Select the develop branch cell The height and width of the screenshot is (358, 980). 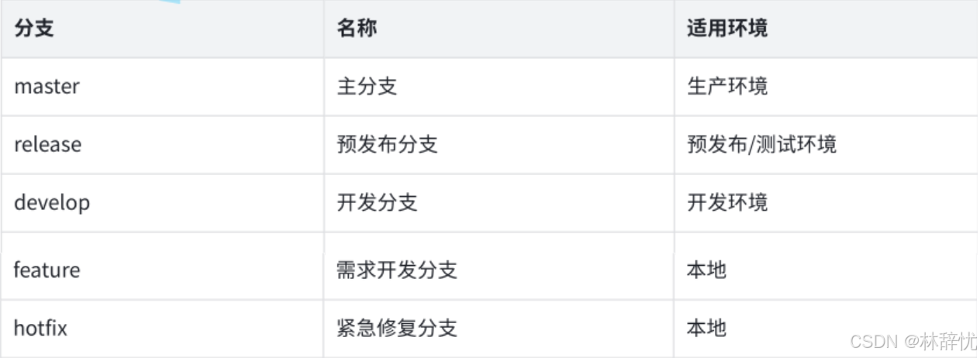click(52, 202)
